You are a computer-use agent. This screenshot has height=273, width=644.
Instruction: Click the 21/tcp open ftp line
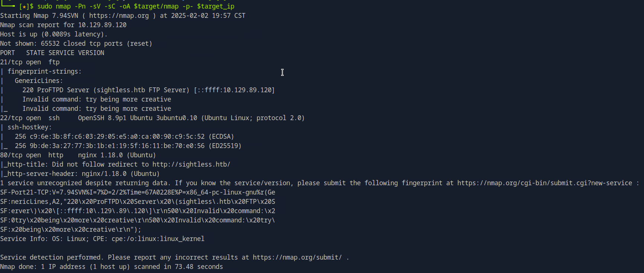click(30, 62)
